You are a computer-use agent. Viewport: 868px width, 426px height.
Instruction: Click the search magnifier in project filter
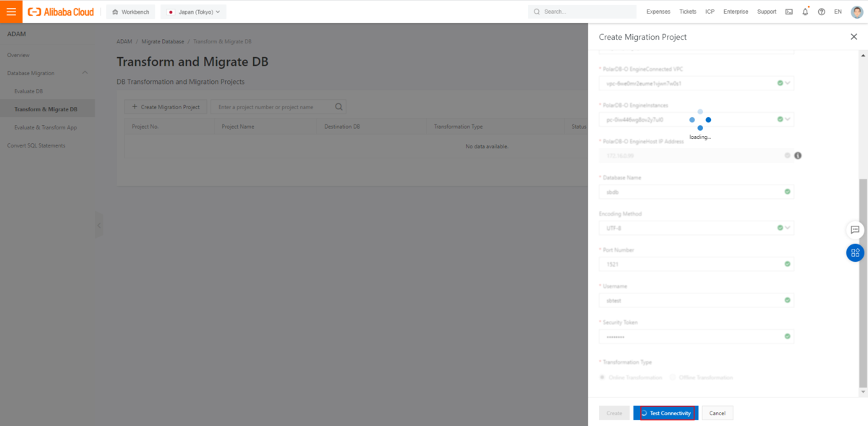click(339, 107)
